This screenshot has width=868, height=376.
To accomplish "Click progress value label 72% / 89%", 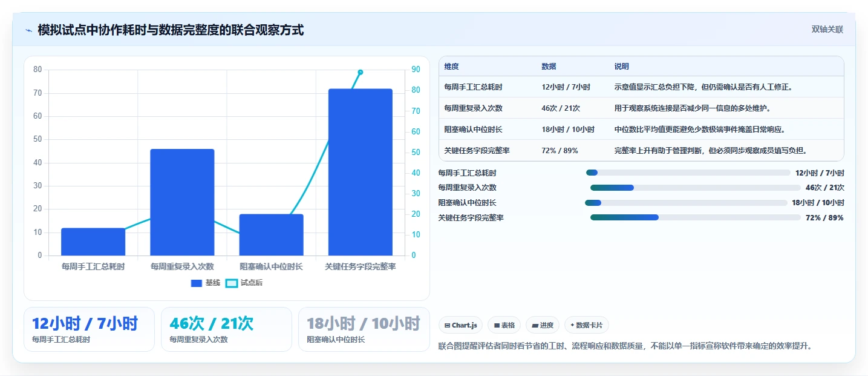I will [x=824, y=218].
